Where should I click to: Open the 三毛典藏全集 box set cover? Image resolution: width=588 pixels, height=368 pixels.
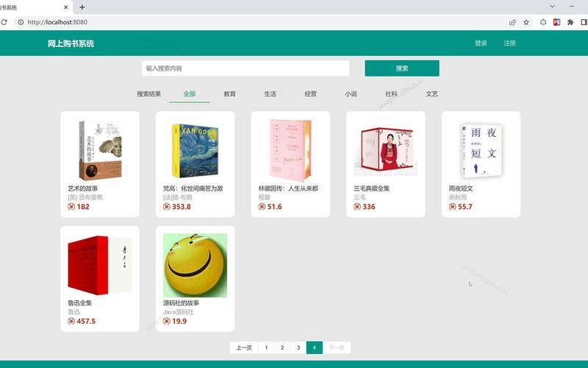click(x=386, y=150)
